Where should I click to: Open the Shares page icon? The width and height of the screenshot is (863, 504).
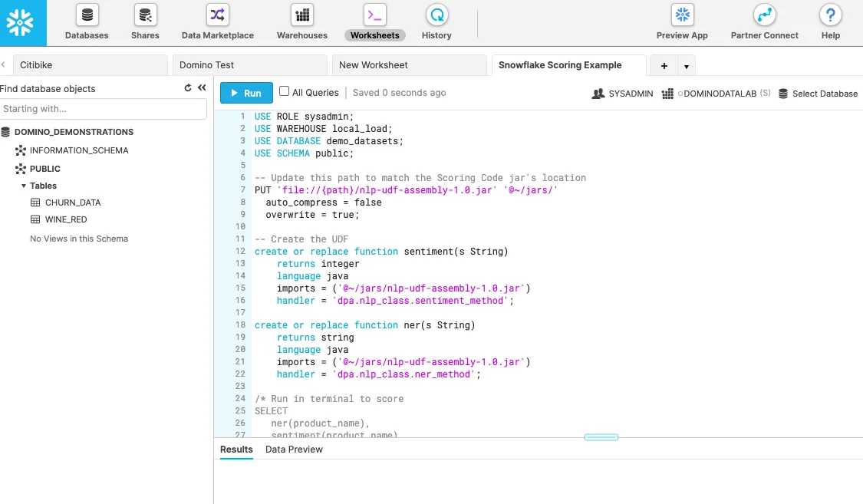145,15
